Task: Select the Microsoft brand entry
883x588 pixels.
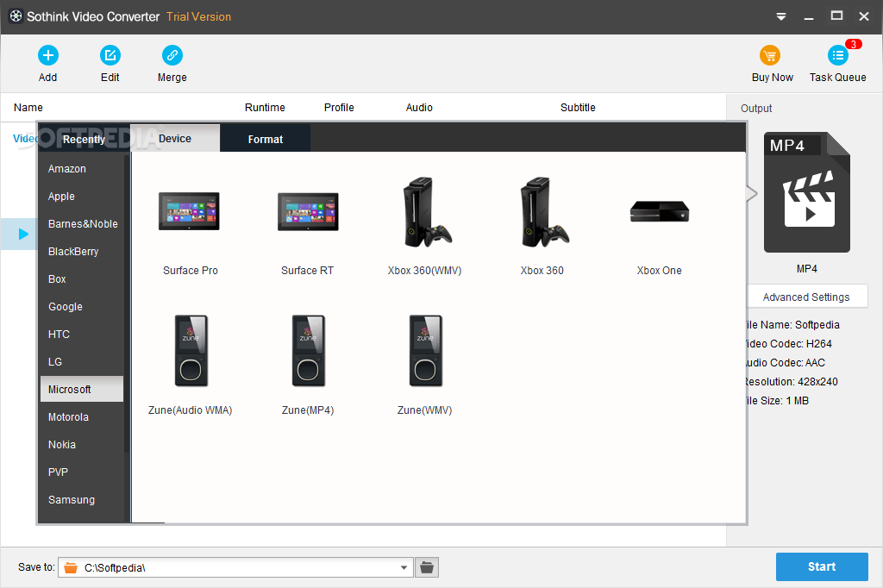Action: click(82, 389)
